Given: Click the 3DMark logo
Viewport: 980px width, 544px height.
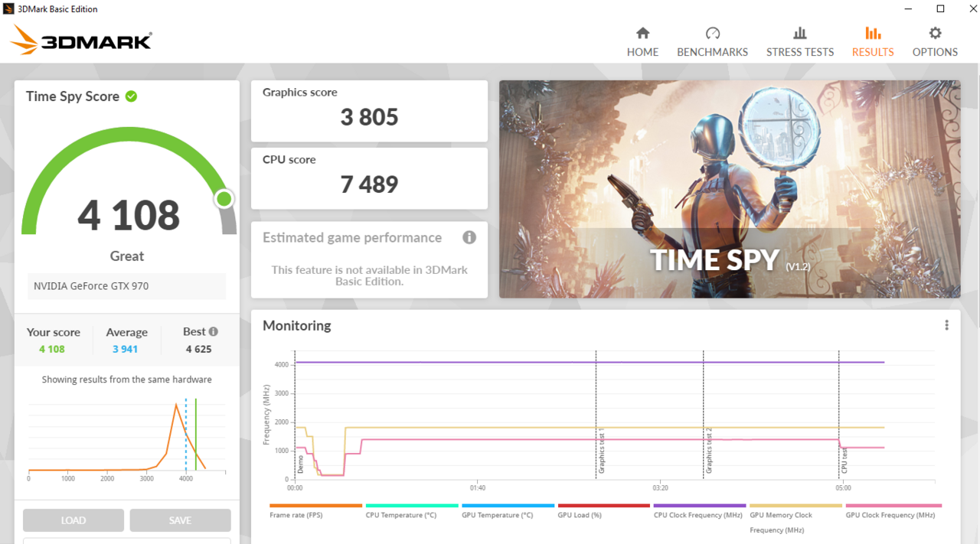Looking at the screenshot, I should [x=82, y=40].
